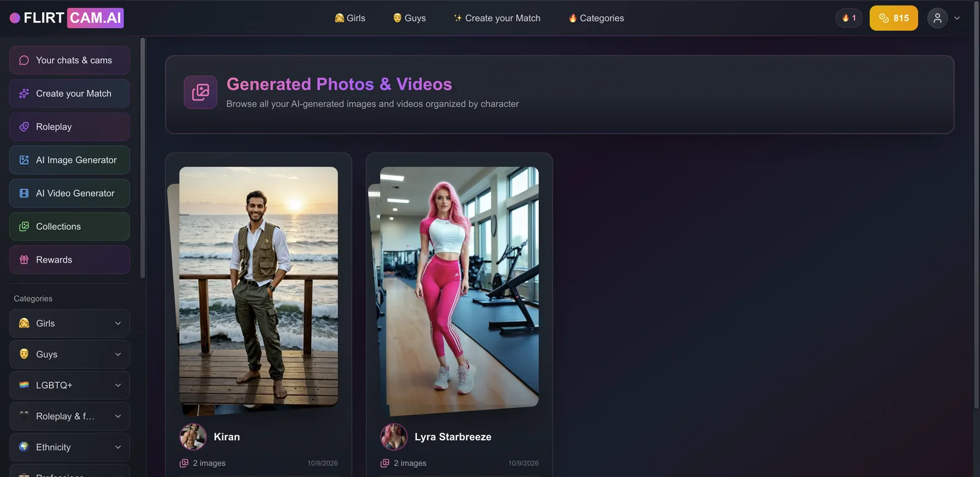Click the 10/9/2026 date on Lyra's card
Image resolution: width=980 pixels, height=477 pixels.
tap(523, 463)
